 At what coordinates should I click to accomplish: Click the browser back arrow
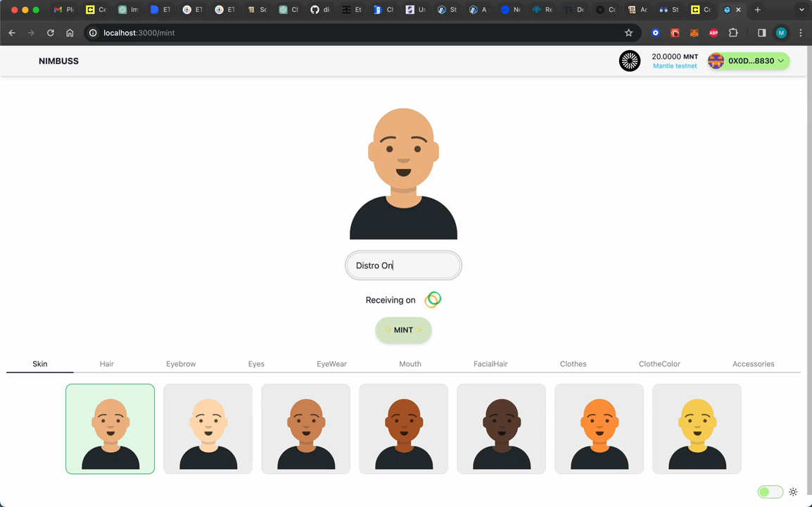click(x=12, y=32)
